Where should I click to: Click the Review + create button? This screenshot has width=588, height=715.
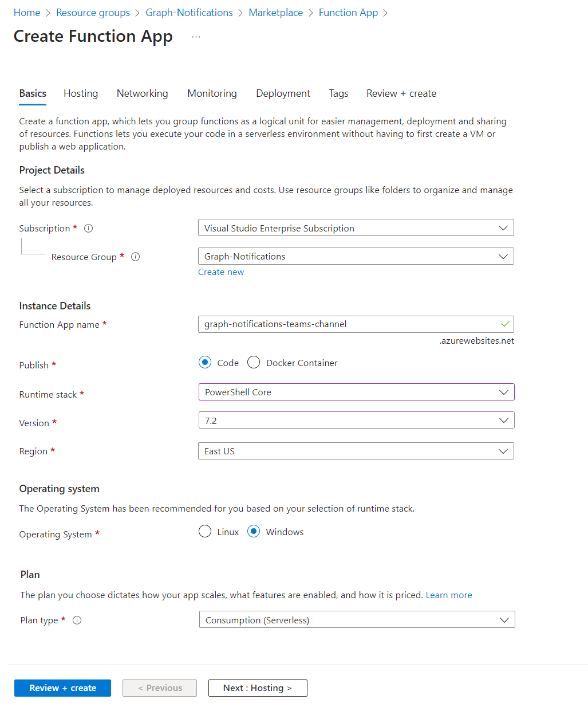pyautogui.click(x=62, y=688)
